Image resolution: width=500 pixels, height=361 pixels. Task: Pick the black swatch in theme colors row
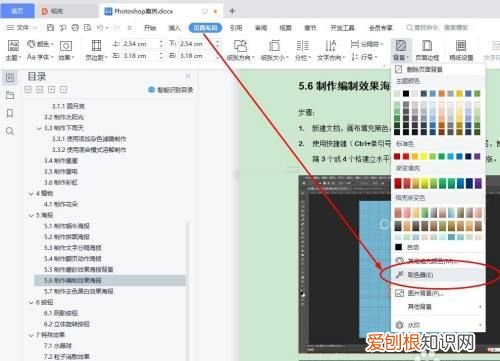(x=406, y=93)
